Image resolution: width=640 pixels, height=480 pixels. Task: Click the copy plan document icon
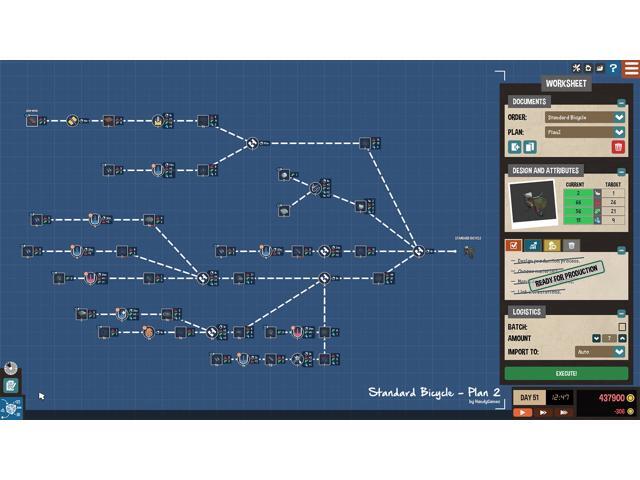531,147
